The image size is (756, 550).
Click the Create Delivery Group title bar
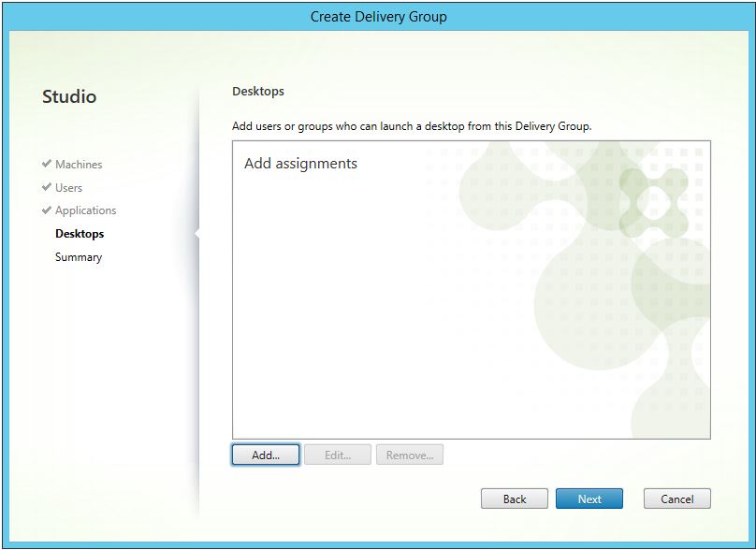coord(378,16)
